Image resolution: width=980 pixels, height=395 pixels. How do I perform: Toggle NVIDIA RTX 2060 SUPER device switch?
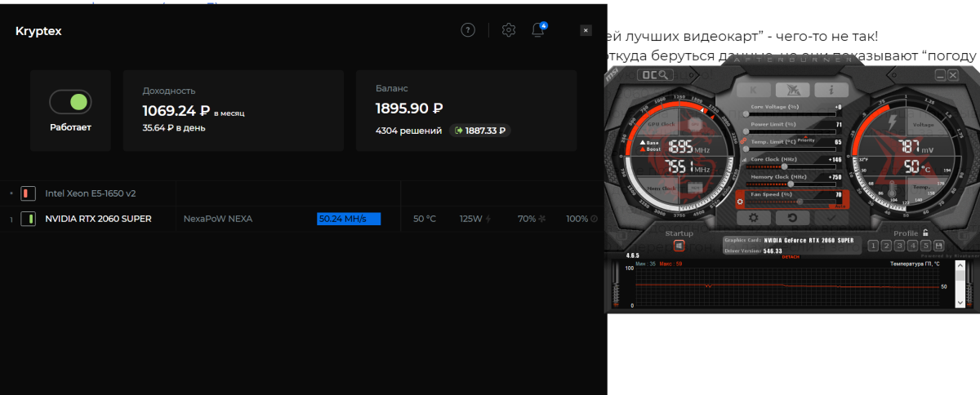(27, 219)
